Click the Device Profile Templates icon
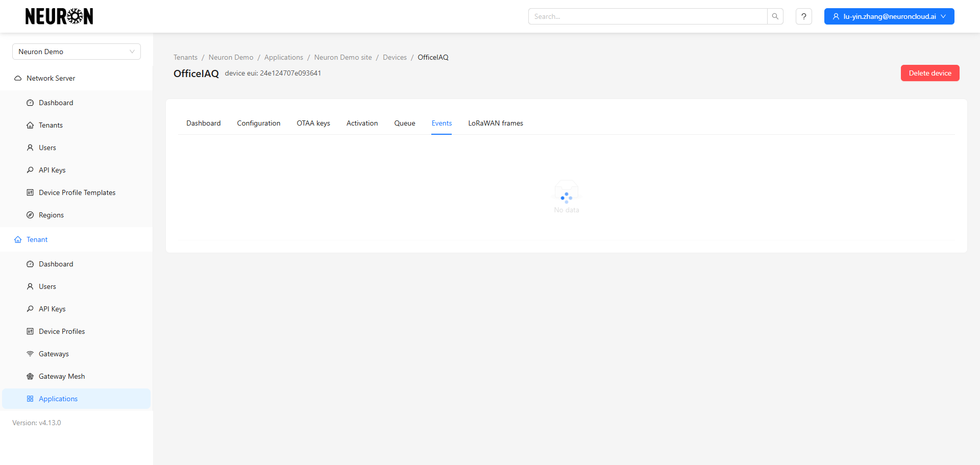This screenshot has width=980, height=465. click(30, 192)
